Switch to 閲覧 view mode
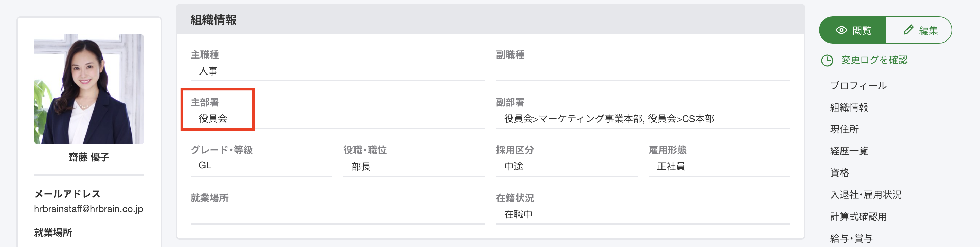This screenshot has width=980, height=247. point(852,30)
